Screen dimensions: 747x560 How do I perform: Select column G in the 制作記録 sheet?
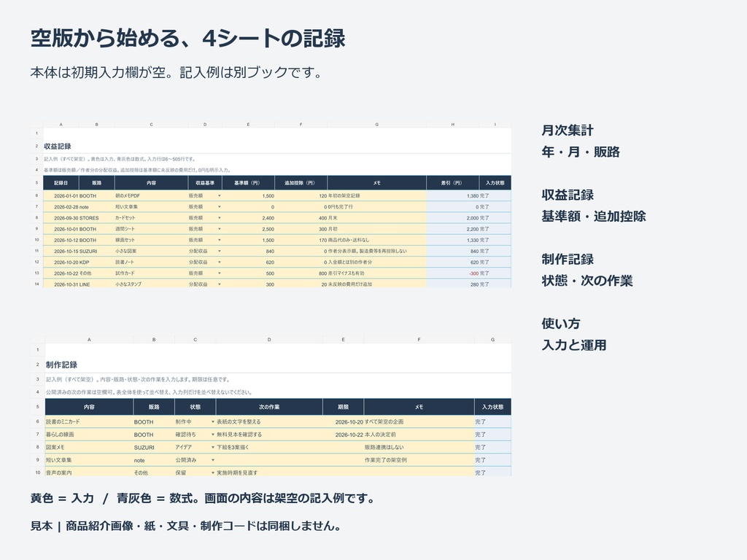(x=492, y=340)
